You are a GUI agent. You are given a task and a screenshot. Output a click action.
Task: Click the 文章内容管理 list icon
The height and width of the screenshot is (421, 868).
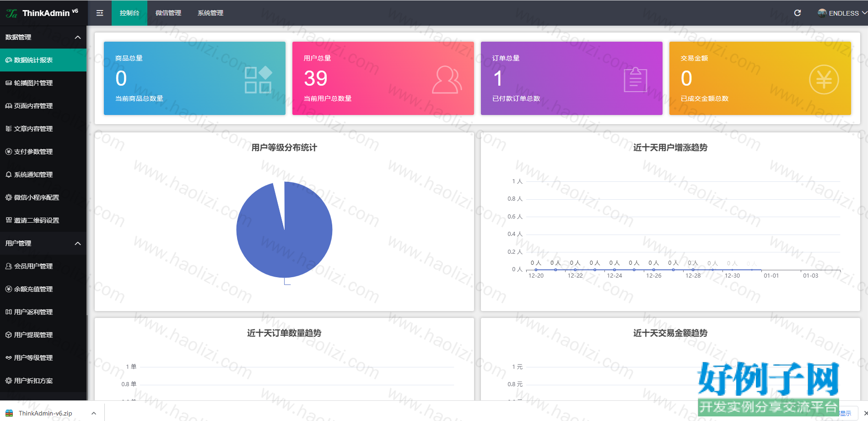[x=9, y=129]
